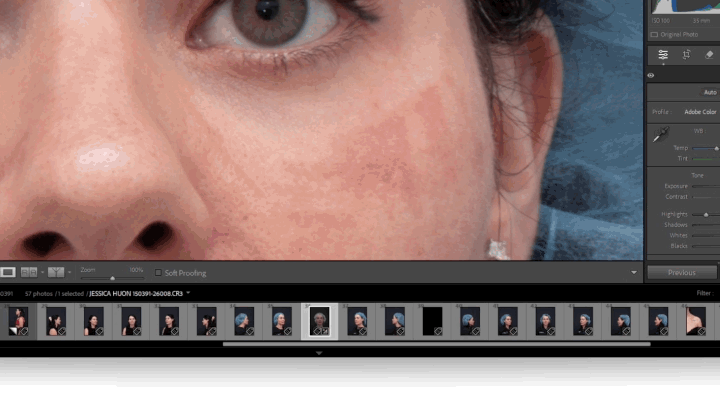The width and height of the screenshot is (720, 405).
Task: Select filmstrip thumbnail number 43
Action: click(x=583, y=321)
